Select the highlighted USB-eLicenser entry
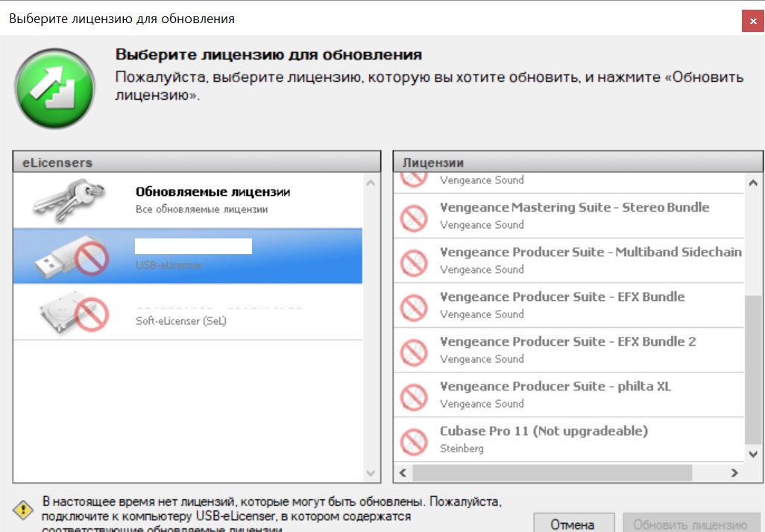This screenshot has height=532, width=765. [188, 256]
